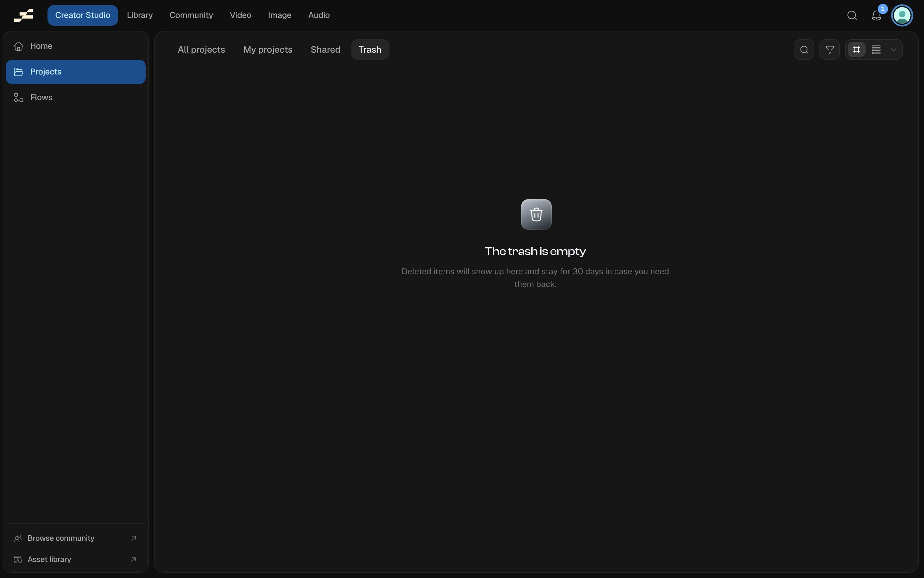Image resolution: width=924 pixels, height=578 pixels.
Task: Select the Creator Studio nav tab
Action: click(x=82, y=15)
